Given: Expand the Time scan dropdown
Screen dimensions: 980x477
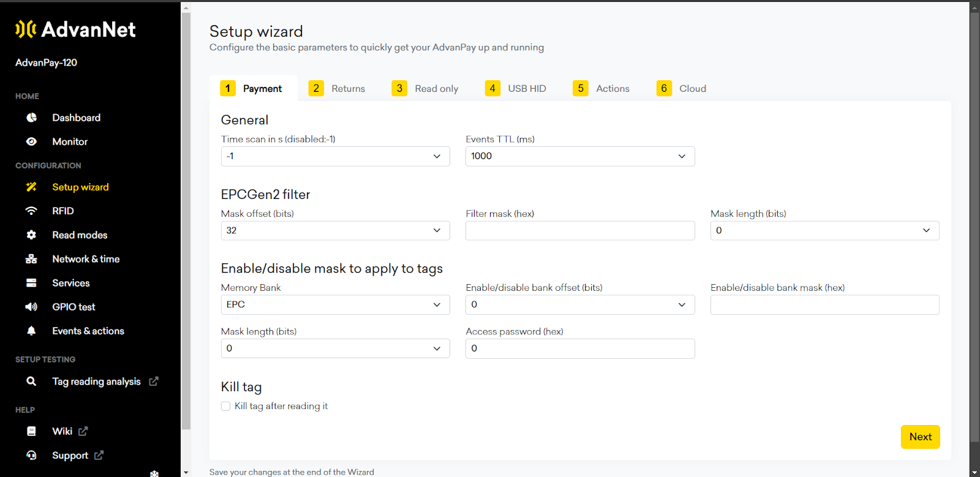Looking at the screenshot, I should tap(335, 156).
